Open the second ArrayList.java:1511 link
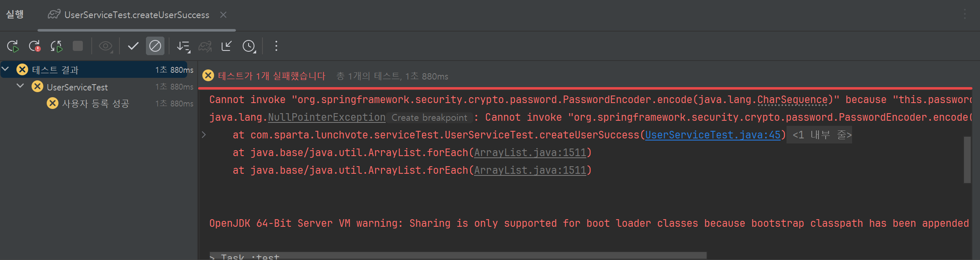The height and width of the screenshot is (260, 980). point(530,170)
